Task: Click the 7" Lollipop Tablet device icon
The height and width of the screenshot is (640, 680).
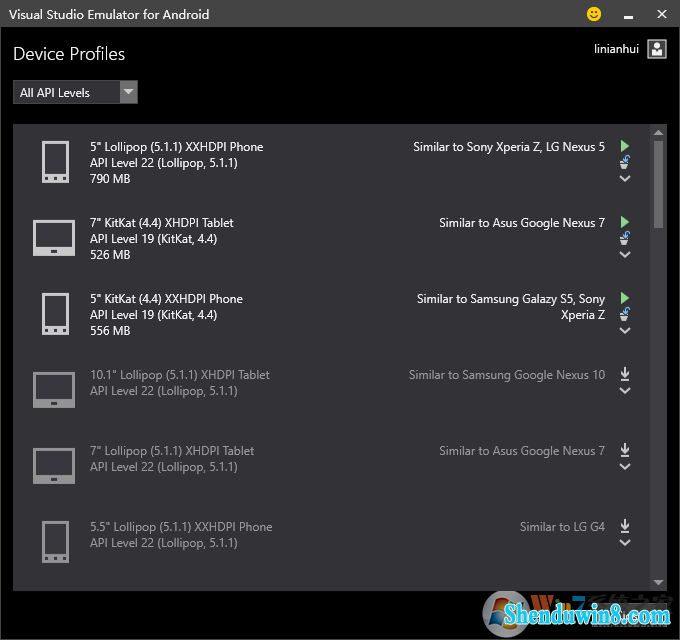Action: point(54,466)
